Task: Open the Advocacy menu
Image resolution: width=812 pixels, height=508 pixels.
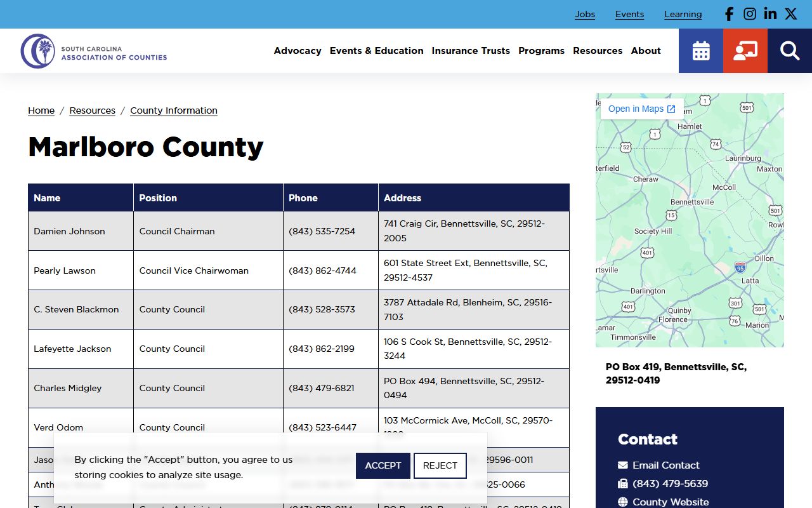Action: [298, 51]
